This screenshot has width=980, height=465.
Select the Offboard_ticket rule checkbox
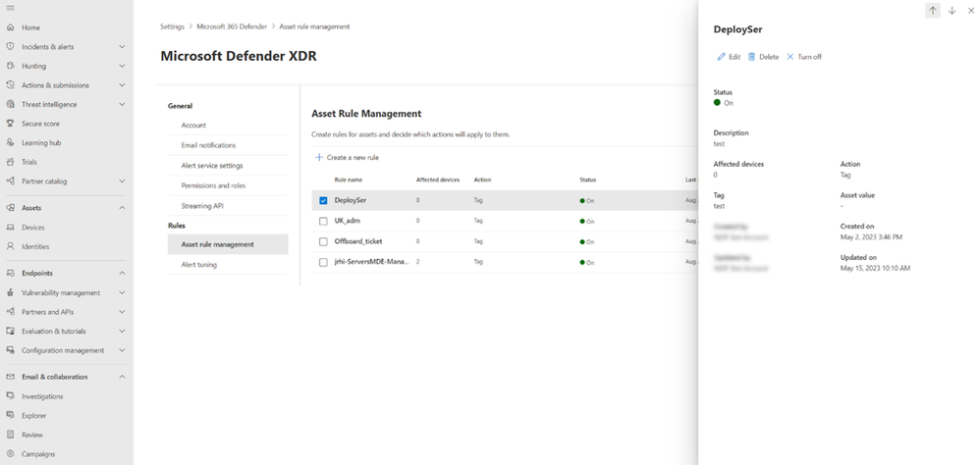(323, 241)
